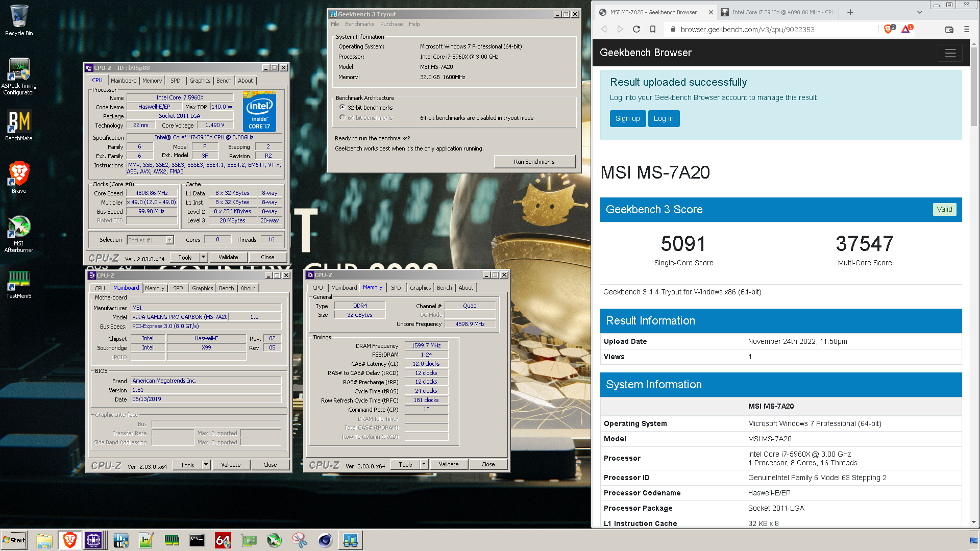Switch to CPU-Z via its taskbar icon
Screen dimensions: 980x551
coord(94,540)
